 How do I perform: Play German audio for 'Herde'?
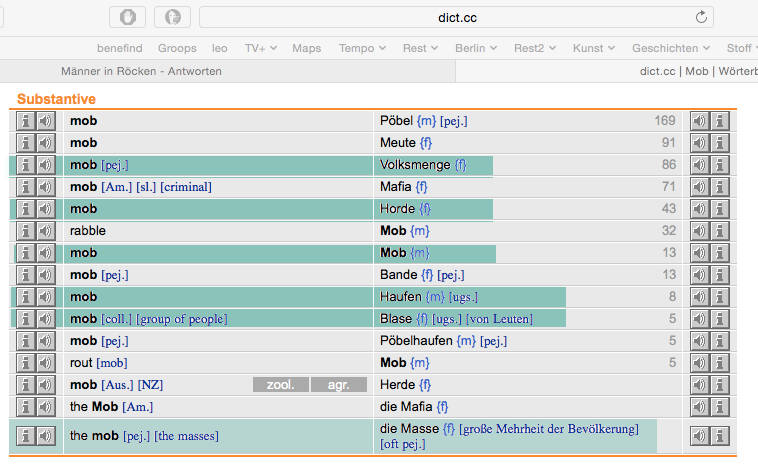[x=700, y=385]
